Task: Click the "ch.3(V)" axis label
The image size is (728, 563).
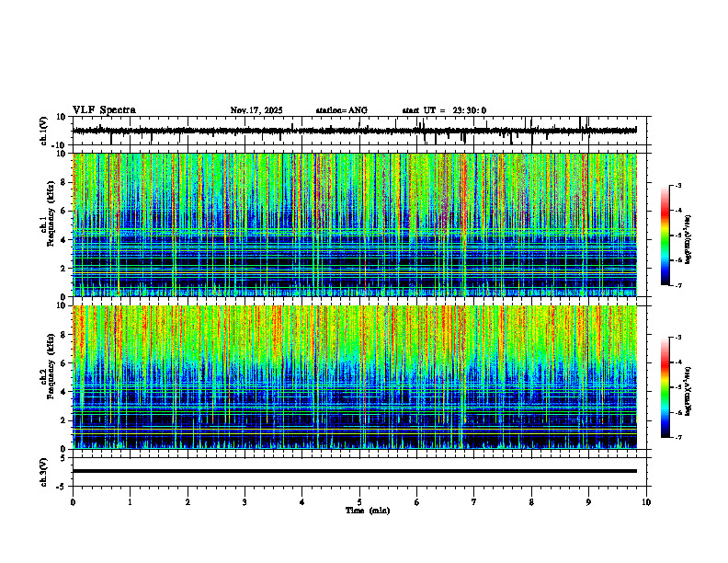Action: 43,472
